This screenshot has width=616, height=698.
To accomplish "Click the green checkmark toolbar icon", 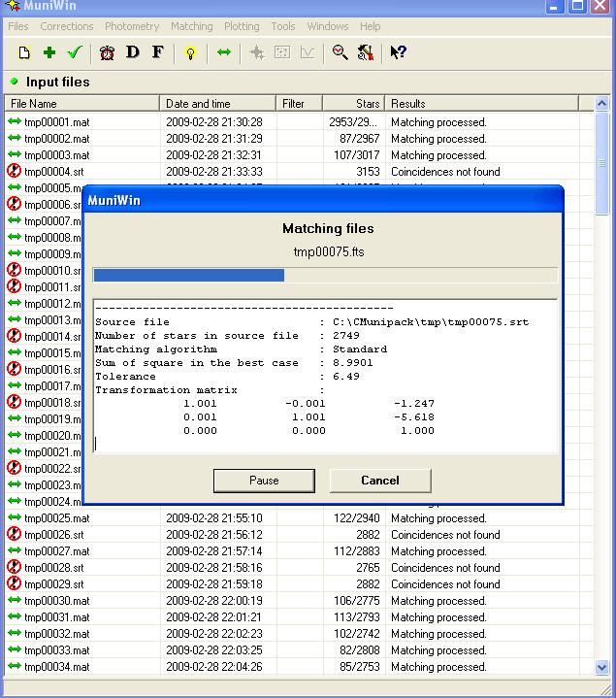I will pyautogui.click(x=74, y=52).
